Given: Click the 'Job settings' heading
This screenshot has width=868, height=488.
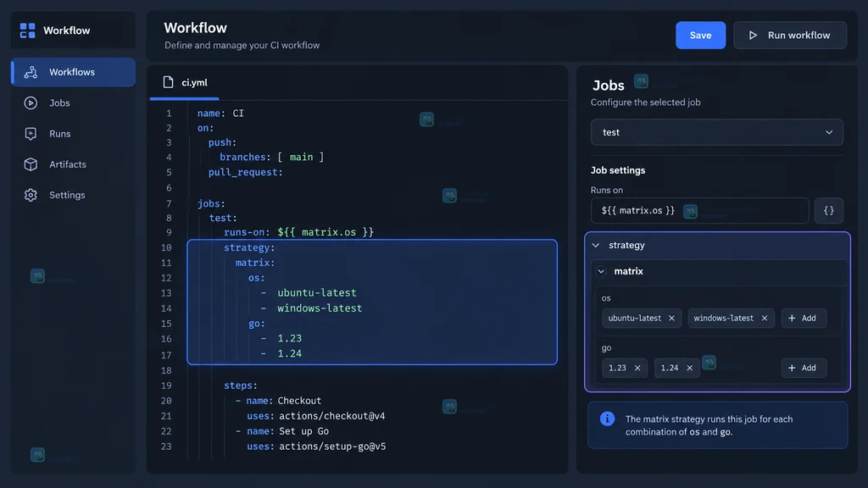Looking at the screenshot, I should pos(618,170).
